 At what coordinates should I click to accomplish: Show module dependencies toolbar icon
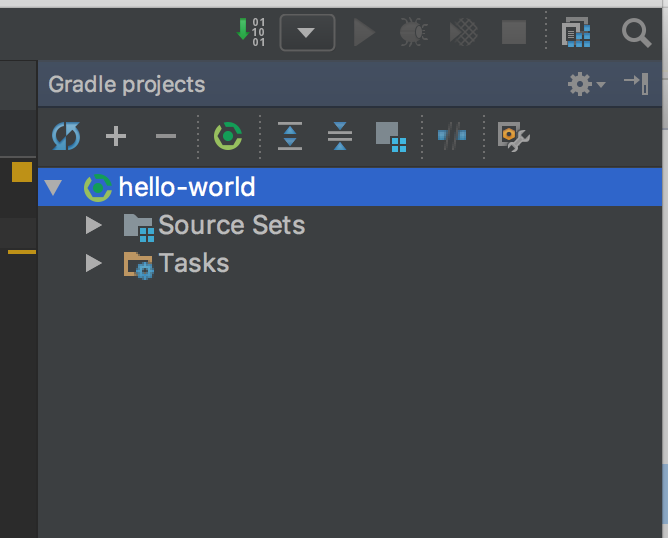tap(391, 137)
